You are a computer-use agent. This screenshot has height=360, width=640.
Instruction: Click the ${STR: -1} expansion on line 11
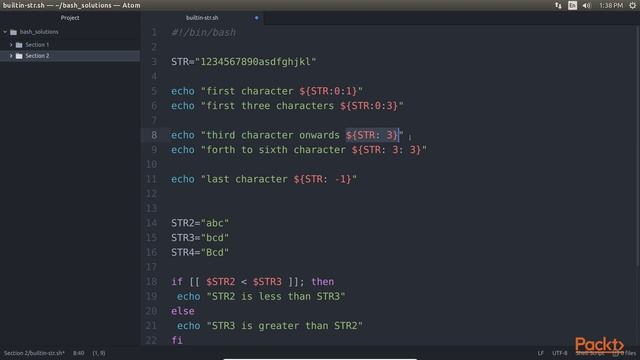(x=322, y=179)
